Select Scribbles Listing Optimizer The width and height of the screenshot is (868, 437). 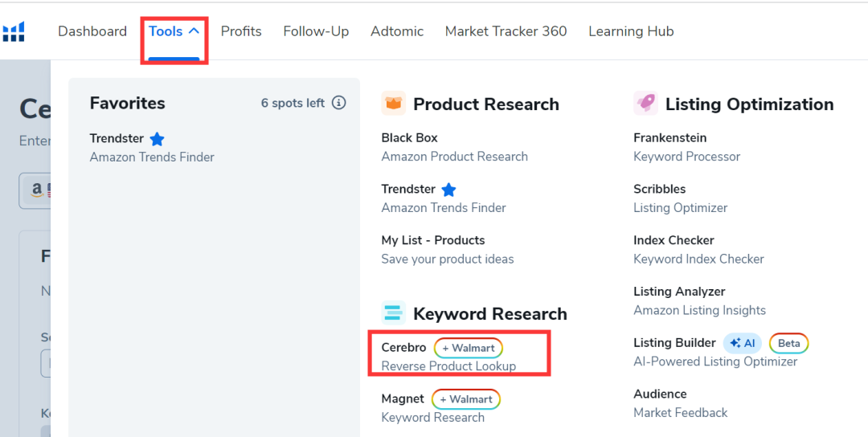pyautogui.click(x=659, y=190)
